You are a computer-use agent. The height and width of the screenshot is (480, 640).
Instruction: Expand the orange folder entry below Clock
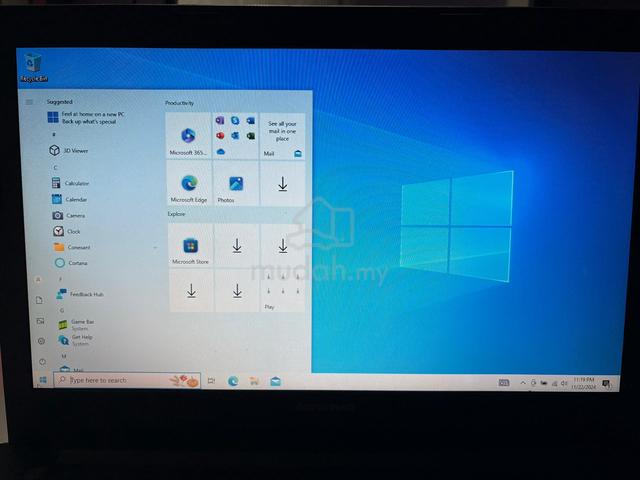coord(72,247)
